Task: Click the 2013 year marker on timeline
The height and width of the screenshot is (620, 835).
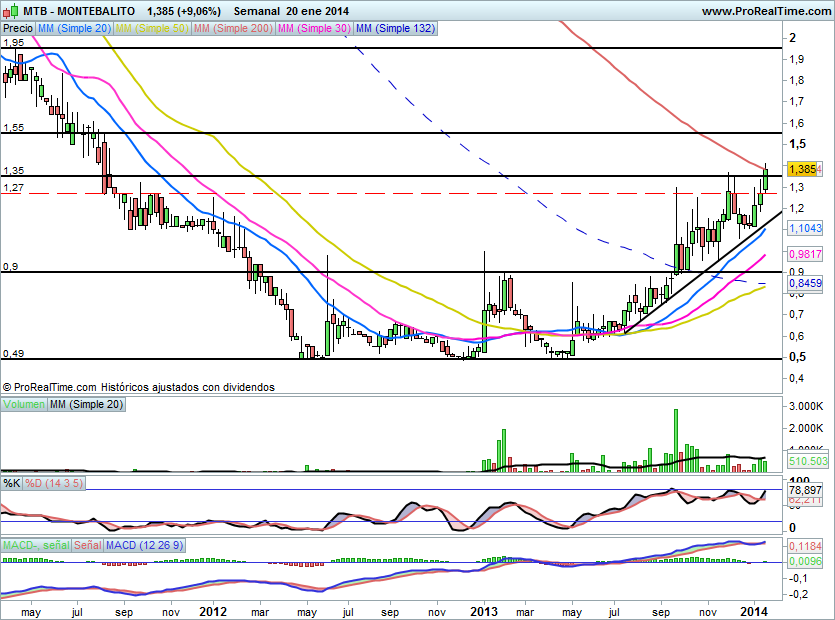Action: [x=484, y=610]
